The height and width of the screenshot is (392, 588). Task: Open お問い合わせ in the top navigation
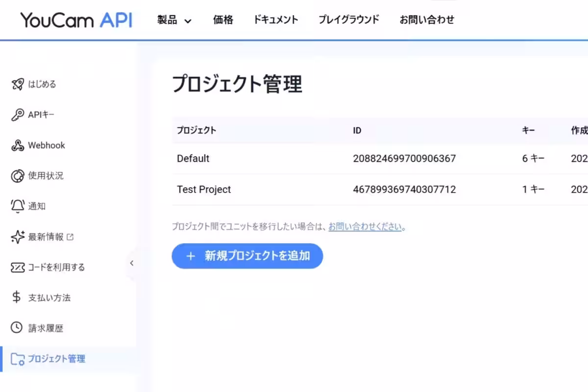[x=427, y=20]
